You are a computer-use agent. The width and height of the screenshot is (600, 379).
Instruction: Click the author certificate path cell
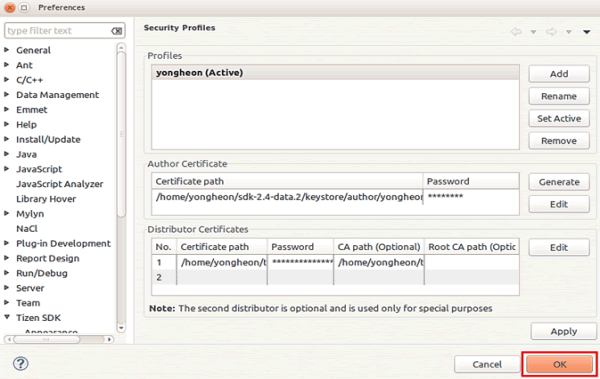click(x=287, y=197)
